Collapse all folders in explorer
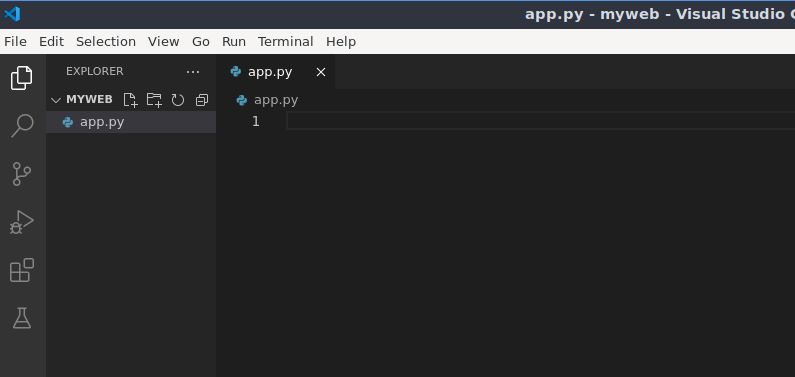 click(202, 100)
